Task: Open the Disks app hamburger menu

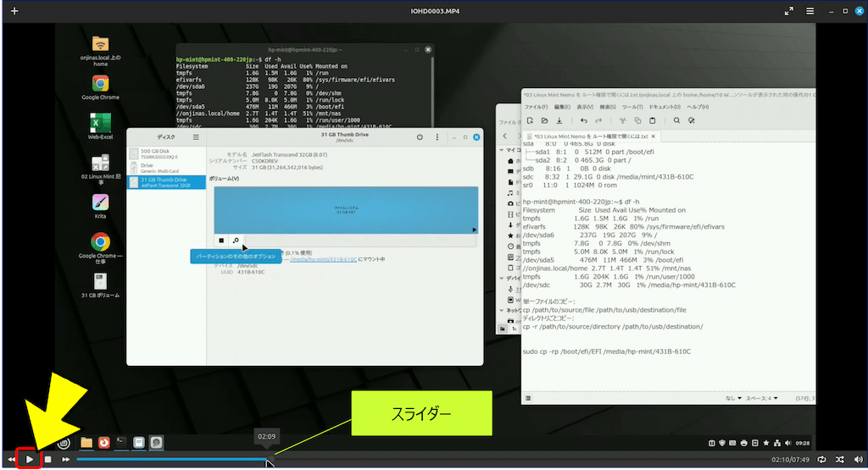Action: tap(196, 137)
